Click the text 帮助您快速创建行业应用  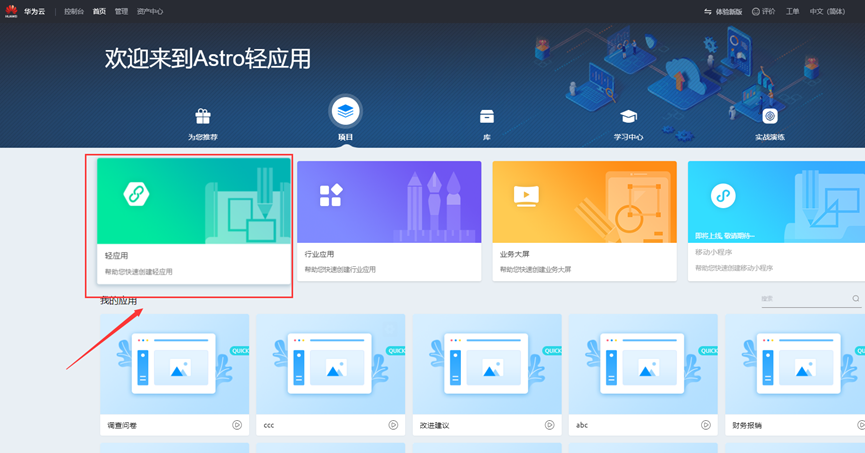pyautogui.click(x=340, y=269)
